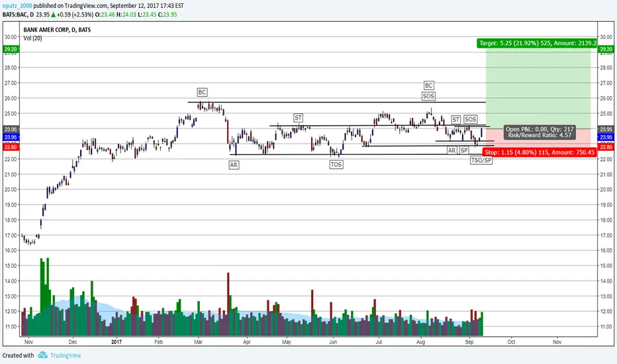Click the Apr label on time axis
The height and width of the screenshot is (364, 617).
[x=247, y=342]
